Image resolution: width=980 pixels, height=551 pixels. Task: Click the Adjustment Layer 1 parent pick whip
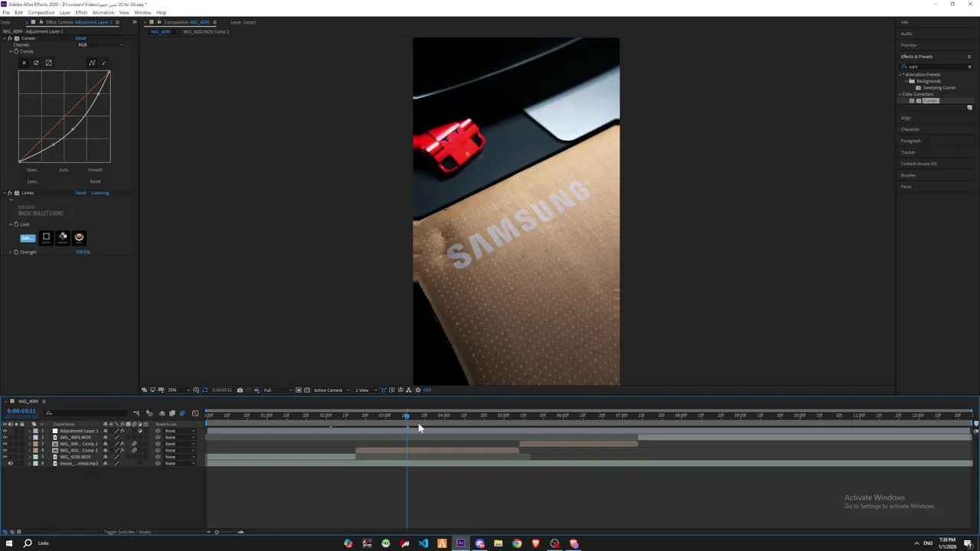click(158, 431)
